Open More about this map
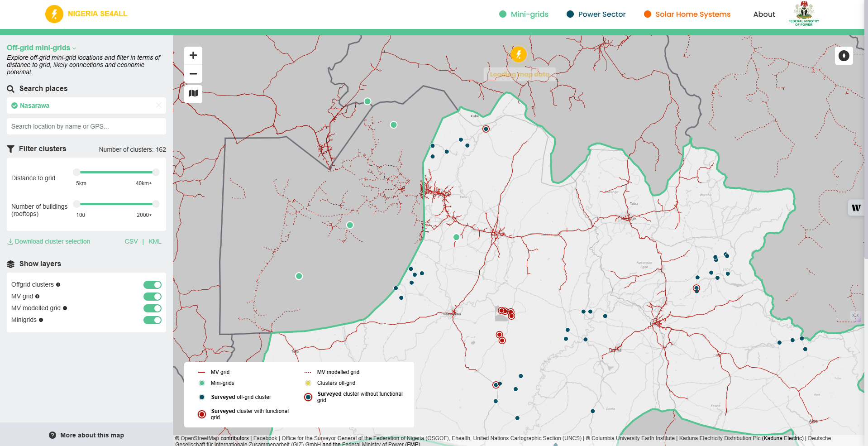 (86, 435)
